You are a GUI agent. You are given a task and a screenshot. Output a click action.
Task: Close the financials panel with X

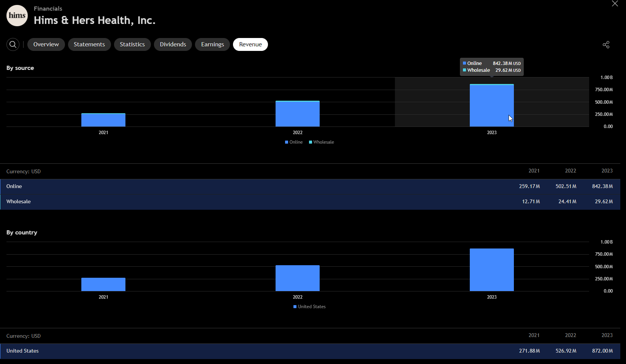point(615,4)
